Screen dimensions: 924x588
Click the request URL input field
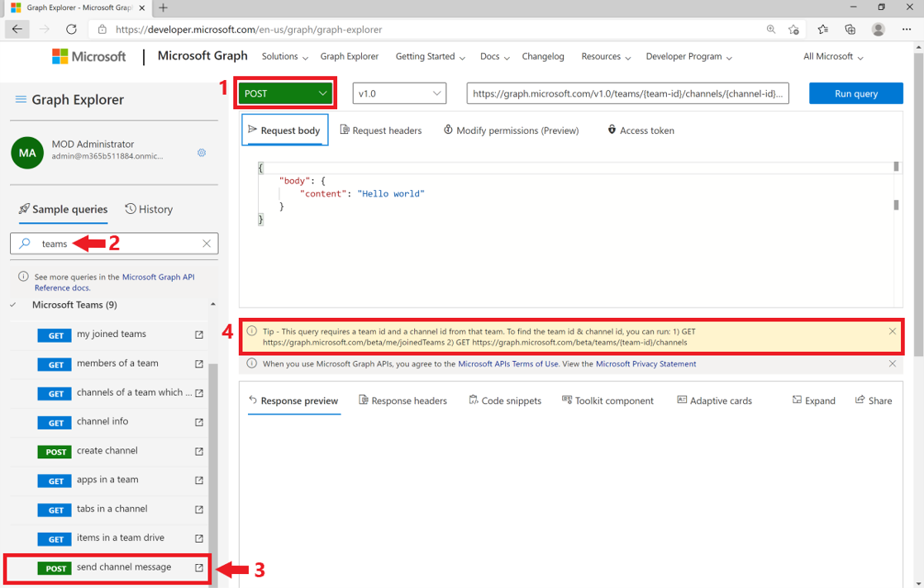pos(626,93)
